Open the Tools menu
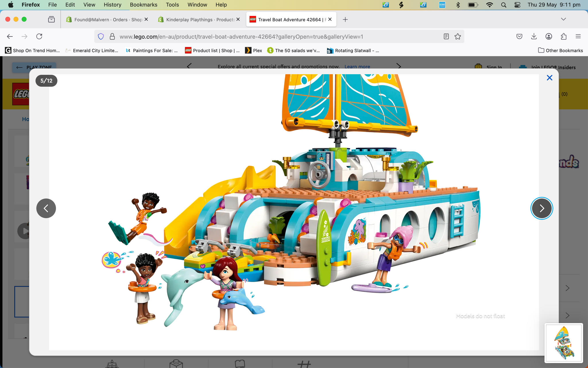The image size is (588, 368). pos(172,5)
